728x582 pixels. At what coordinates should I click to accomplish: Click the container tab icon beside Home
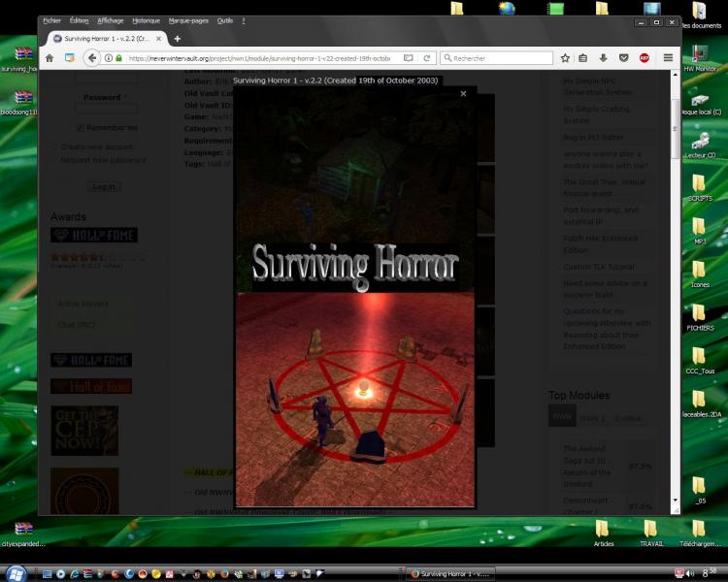[70, 58]
